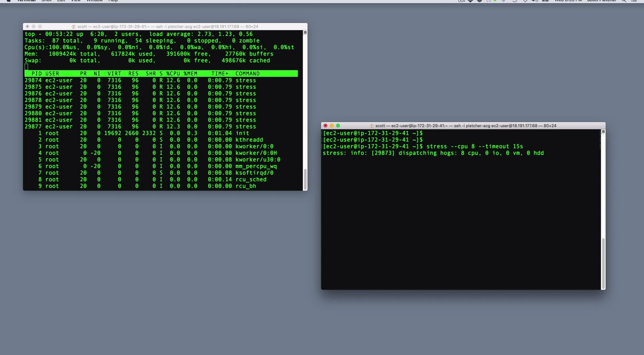Click the %CPU column header in top
Image resolution: width=644 pixels, height=355 pixels.
(173, 74)
